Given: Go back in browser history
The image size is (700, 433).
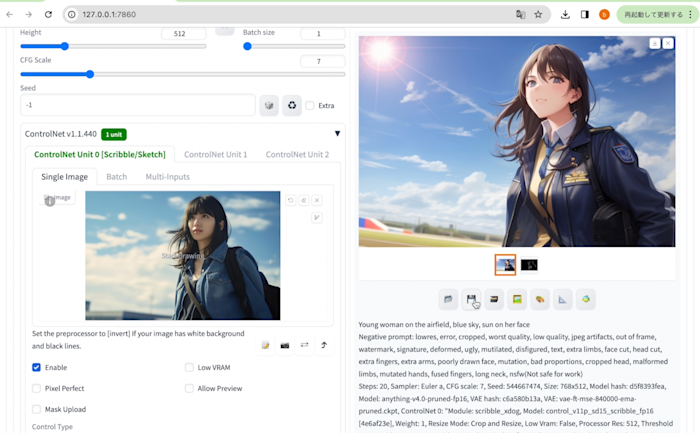Looking at the screenshot, I should pos(9,14).
